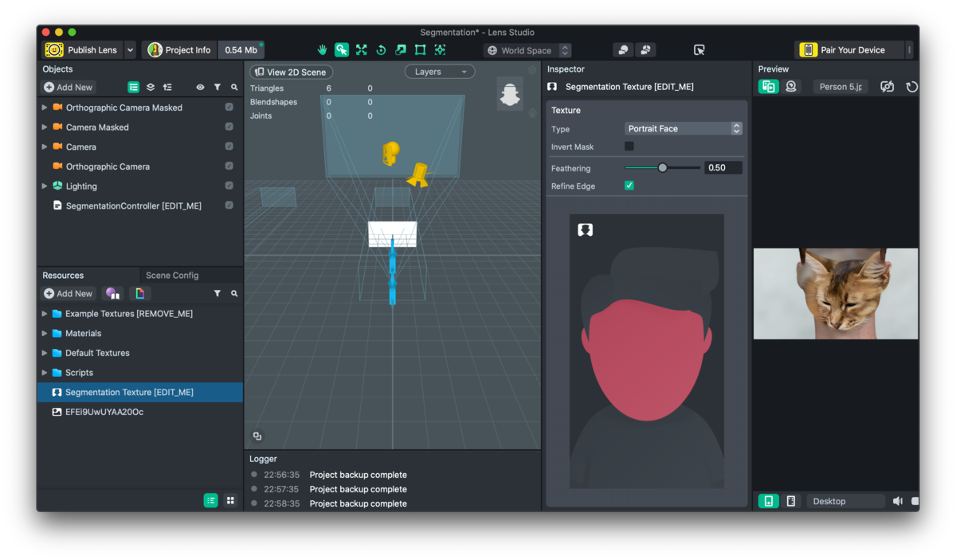Click the ordered view icon in Objects panel
Screen dimensions: 956x560
point(167,87)
